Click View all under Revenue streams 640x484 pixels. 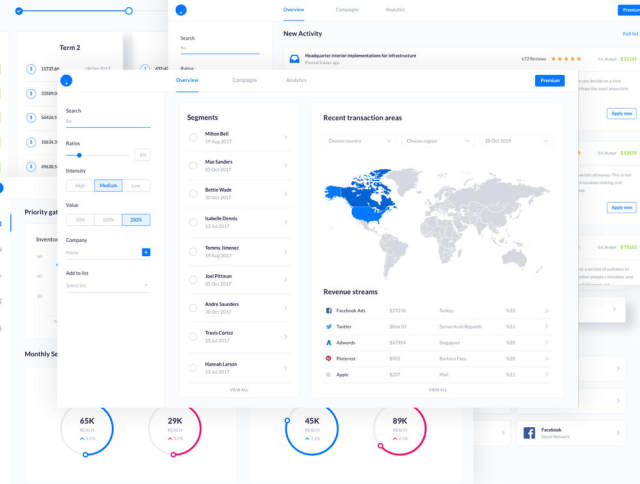point(438,390)
